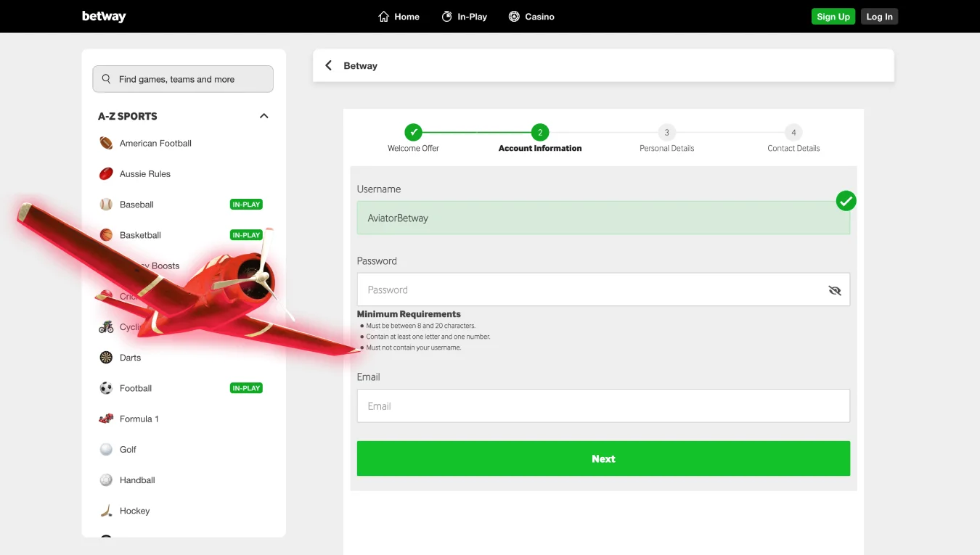Select the Formula 1 car icon
The image size is (980, 555).
point(106,419)
